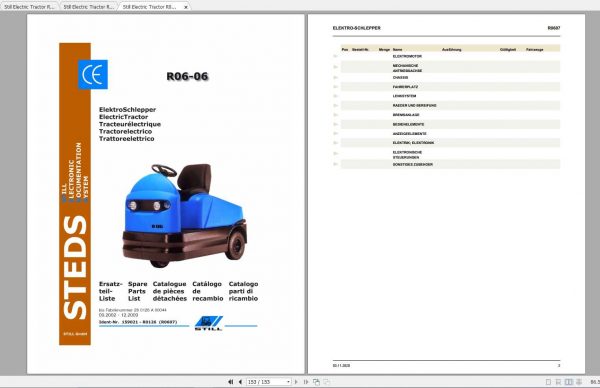Click the arrow marker beside ELEKTRONISCHE STEUERUNGEN
The width and height of the screenshot is (600, 388).
coord(336,153)
